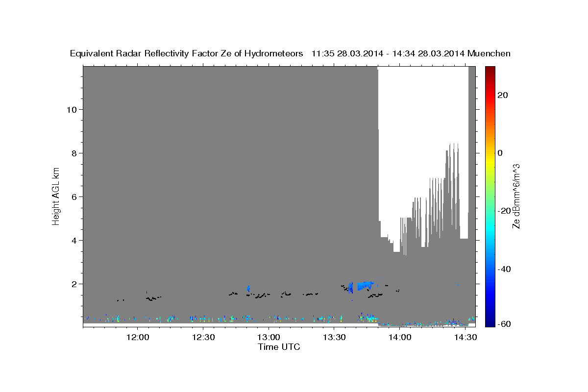Click the height axis label 6
The width and height of the screenshot is (588, 392).
[74, 196]
